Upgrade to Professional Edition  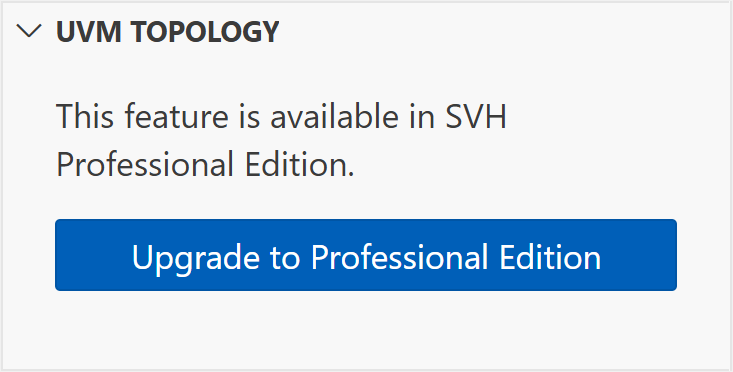[x=366, y=255]
